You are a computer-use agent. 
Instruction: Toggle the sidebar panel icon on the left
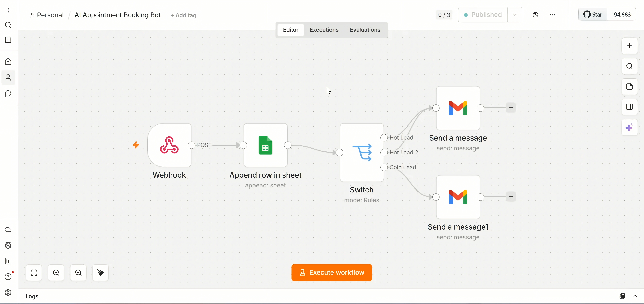click(8, 40)
